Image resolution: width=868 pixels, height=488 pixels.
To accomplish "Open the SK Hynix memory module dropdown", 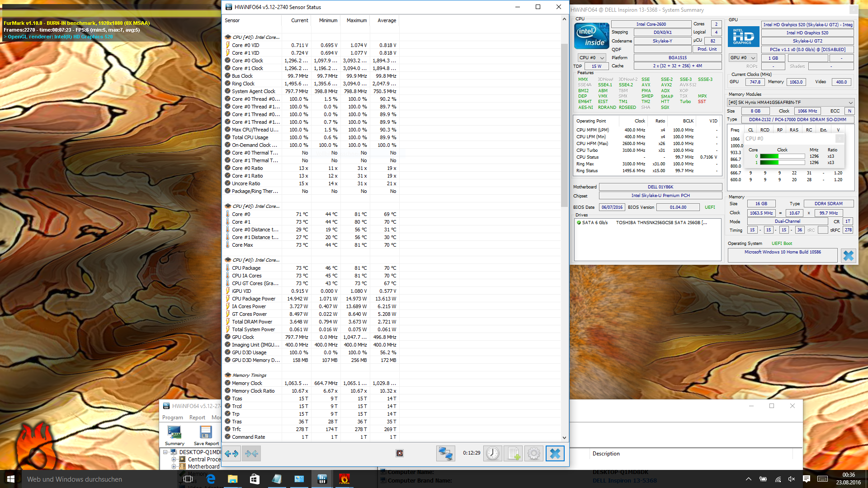I will tap(790, 103).
